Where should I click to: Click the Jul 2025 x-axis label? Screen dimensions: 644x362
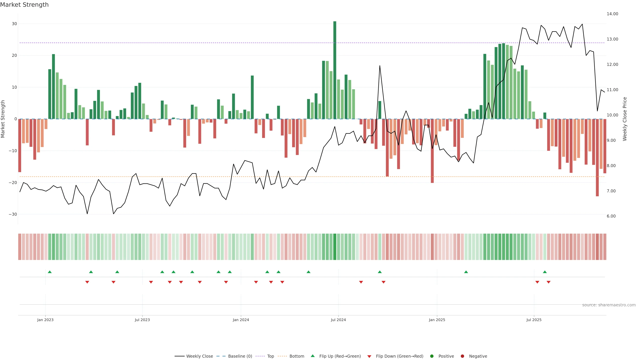point(534,320)
